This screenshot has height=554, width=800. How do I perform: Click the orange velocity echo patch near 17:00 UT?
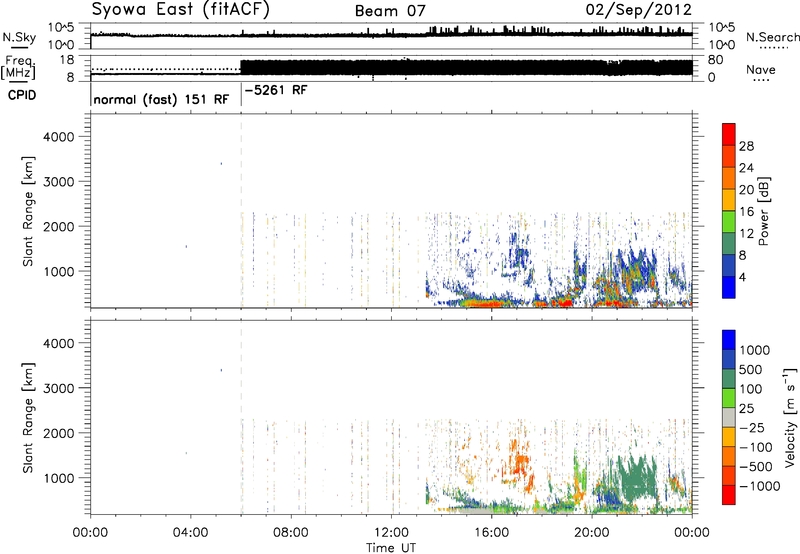tap(519, 460)
